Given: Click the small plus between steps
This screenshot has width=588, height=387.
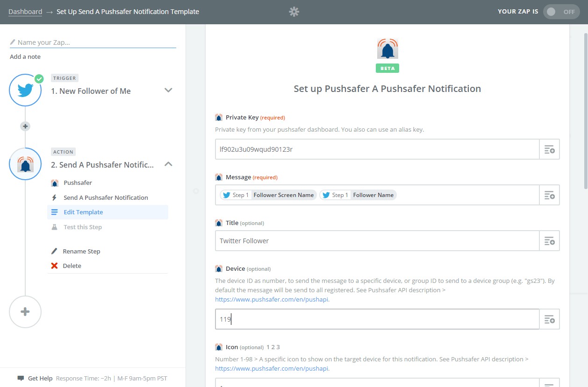Looking at the screenshot, I should coord(25,126).
